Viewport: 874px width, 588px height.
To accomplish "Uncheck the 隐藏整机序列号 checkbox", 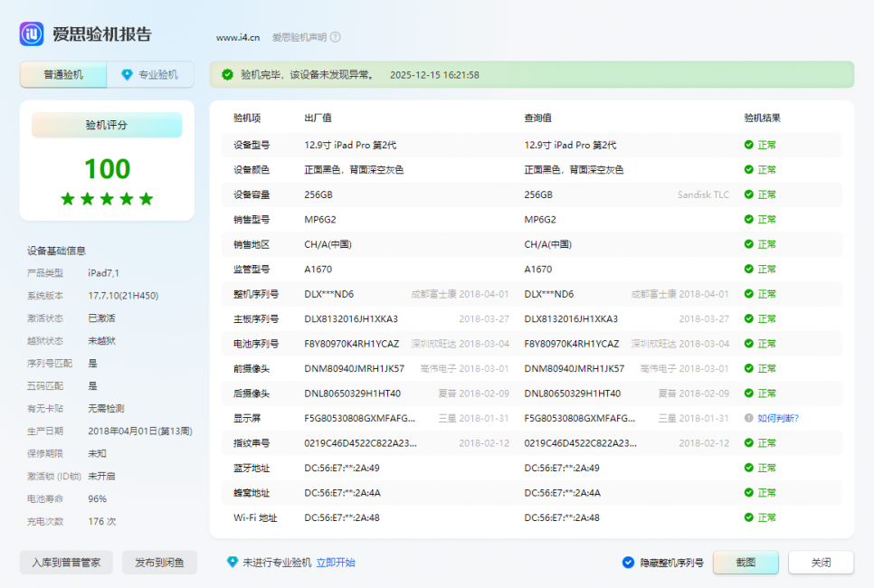I will point(628,563).
